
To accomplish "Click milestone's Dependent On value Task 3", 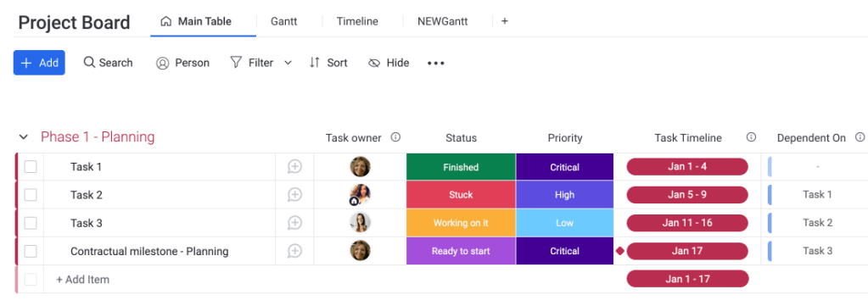I will [x=818, y=251].
